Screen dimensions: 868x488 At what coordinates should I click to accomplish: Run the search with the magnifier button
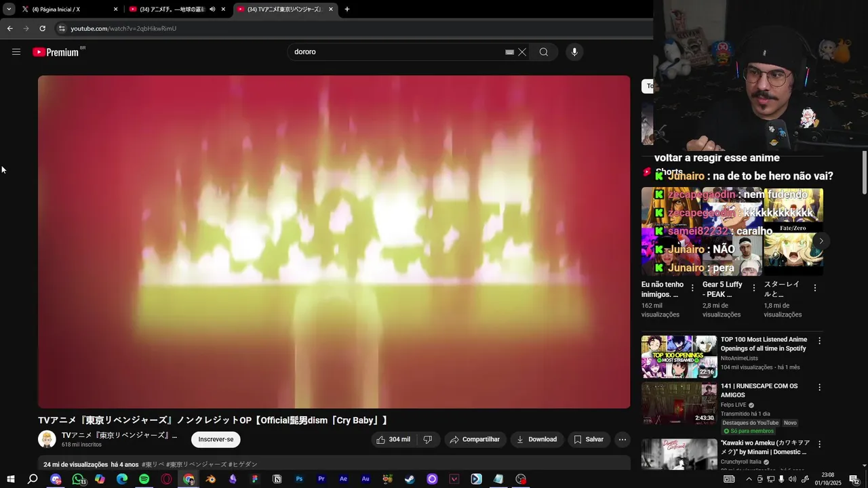pos(544,52)
